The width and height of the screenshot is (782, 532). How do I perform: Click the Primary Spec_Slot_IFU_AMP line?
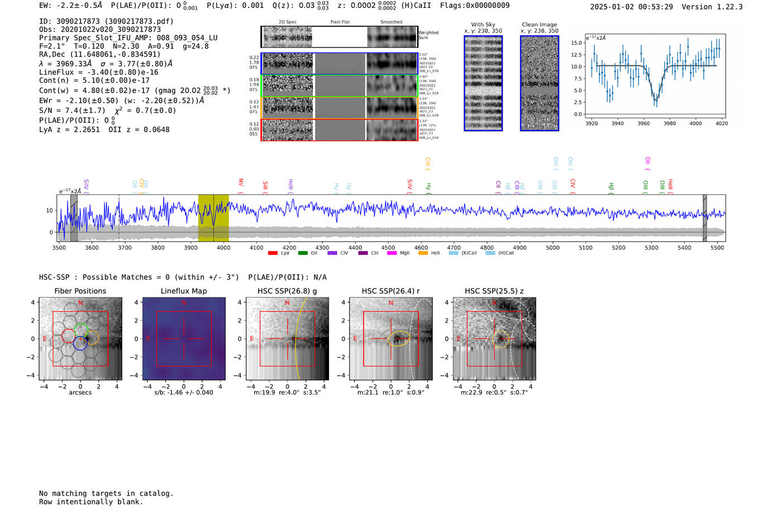(x=128, y=38)
